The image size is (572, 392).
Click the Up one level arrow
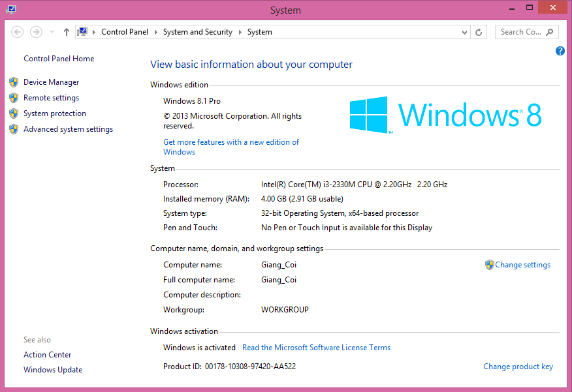tap(66, 31)
